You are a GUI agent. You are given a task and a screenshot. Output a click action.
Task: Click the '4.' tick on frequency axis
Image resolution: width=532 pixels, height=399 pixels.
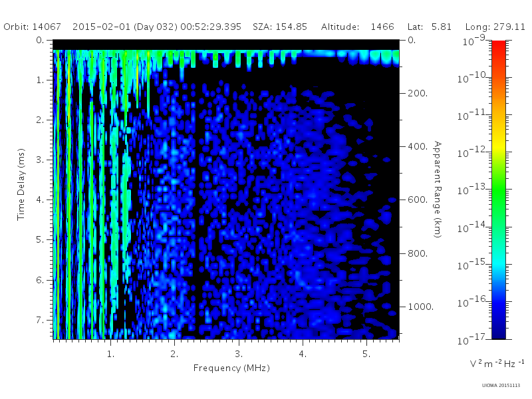303,354
